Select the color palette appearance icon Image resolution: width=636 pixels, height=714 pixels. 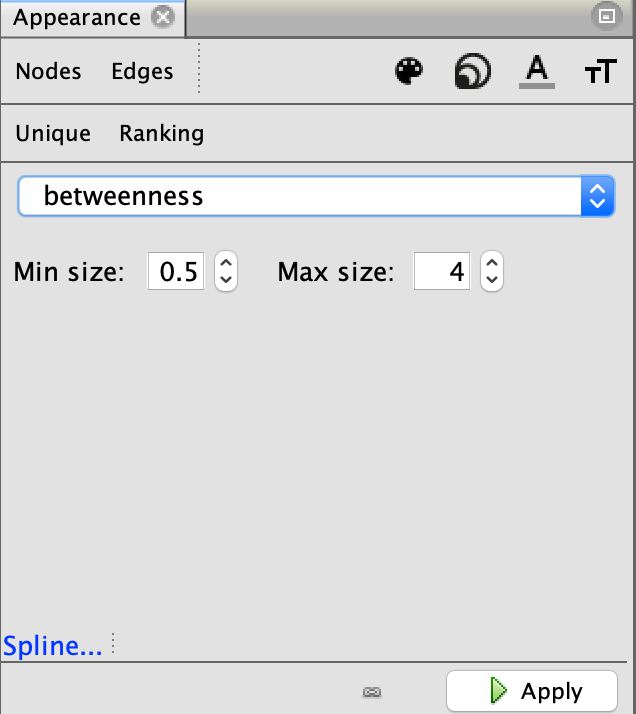409,71
